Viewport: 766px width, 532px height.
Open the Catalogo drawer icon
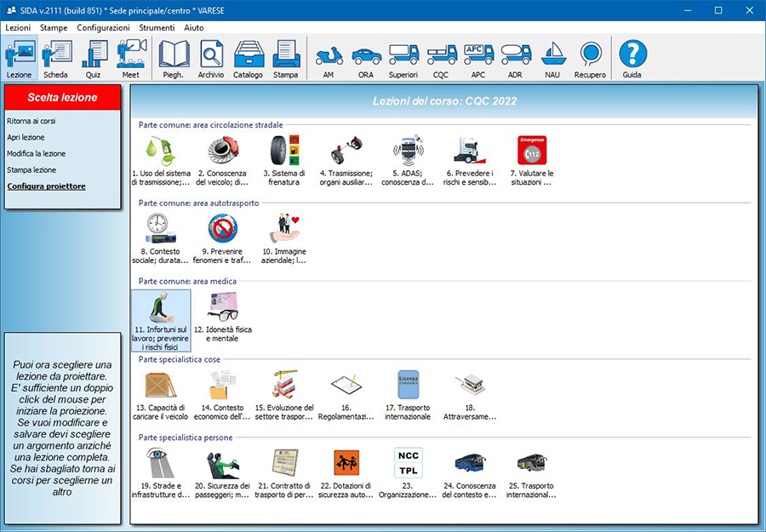coord(249,59)
